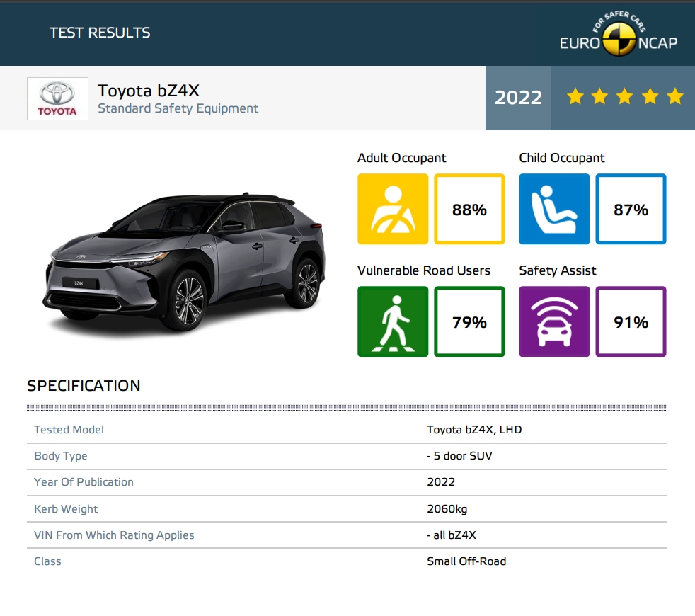The width and height of the screenshot is (695, 616).
Task: Click the Toyota bZ4X model title
Action: pos(149,91)
